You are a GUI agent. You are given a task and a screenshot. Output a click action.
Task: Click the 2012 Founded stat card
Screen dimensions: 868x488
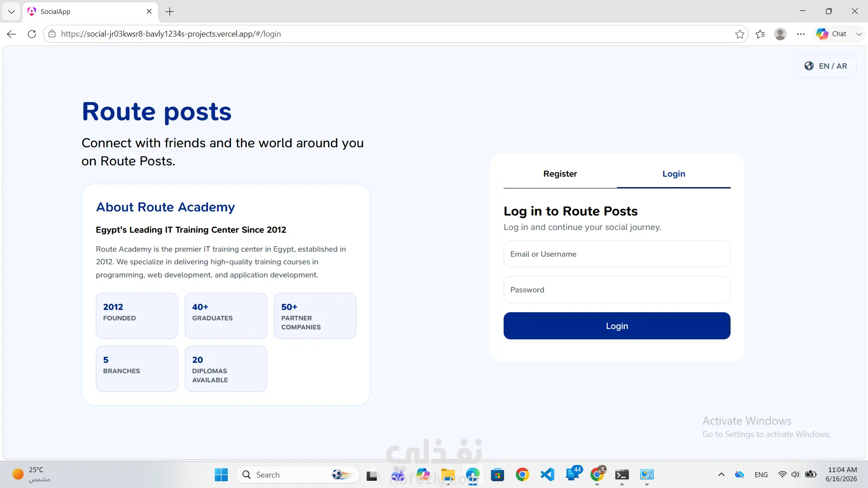pyautogui.click(x=137, y=316)
